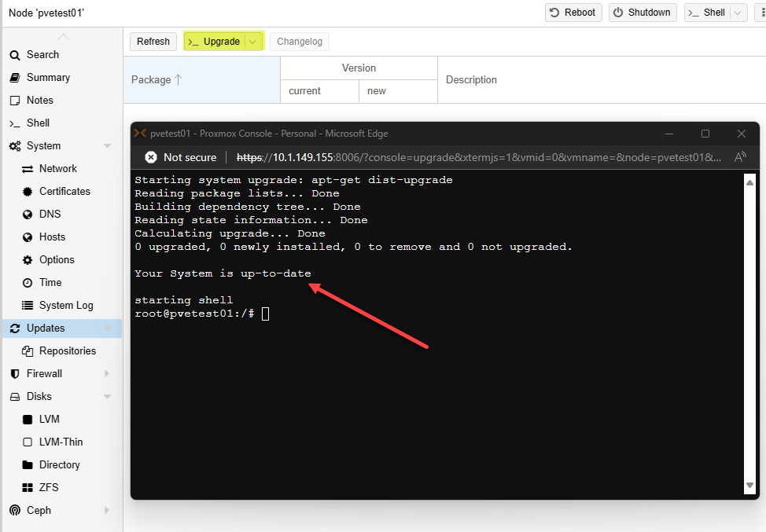Expand the Firewall submenu arrow

pos(107,374)
